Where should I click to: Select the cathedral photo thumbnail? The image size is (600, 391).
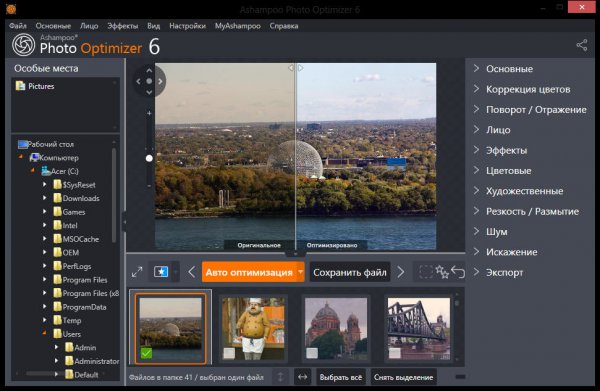click(x=336, y=329)
